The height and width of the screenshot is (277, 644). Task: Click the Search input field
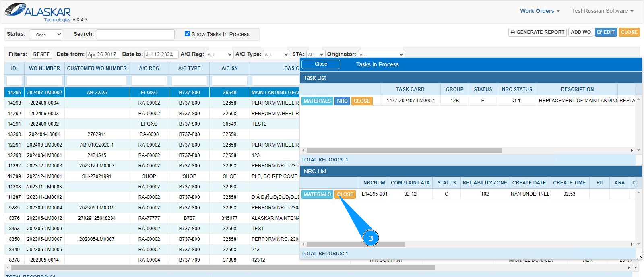[x=135, y=34]
